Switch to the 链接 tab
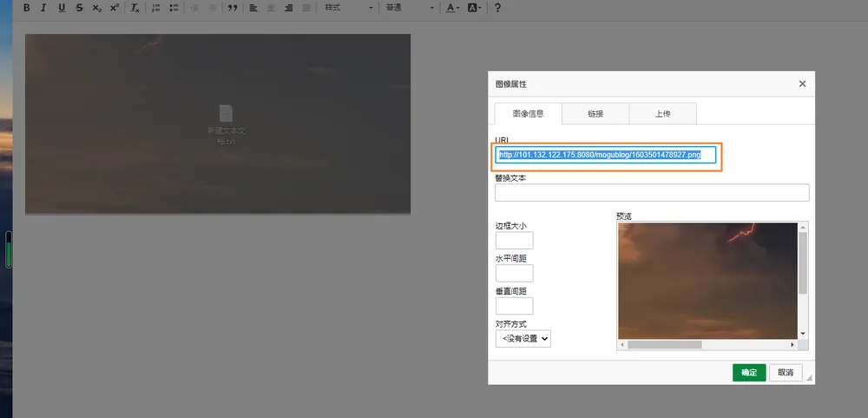The height and width of the screenshot is (418, 868). tap(595, 114)
